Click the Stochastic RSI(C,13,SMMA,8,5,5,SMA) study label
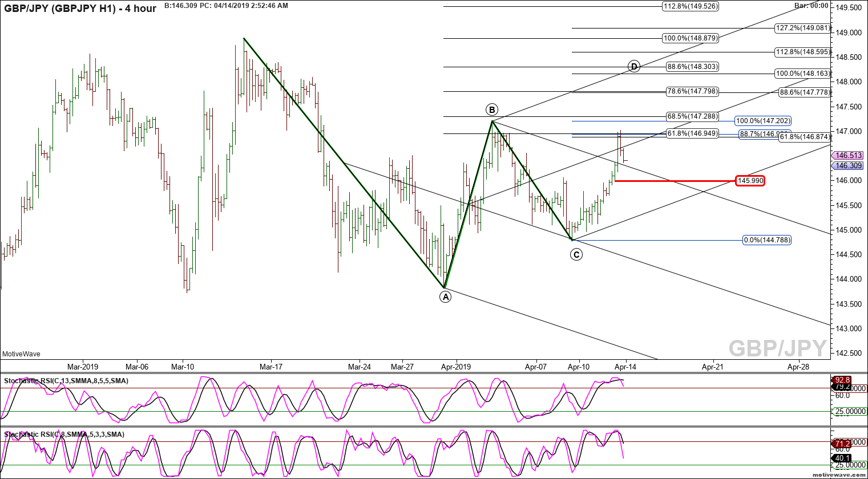 point(66,381)
